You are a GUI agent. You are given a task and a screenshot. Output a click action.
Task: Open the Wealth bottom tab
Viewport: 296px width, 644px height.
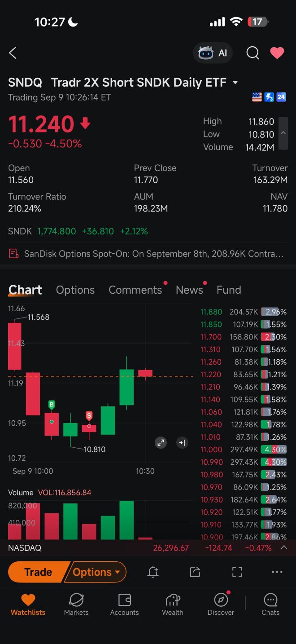[x=173, y=604]
